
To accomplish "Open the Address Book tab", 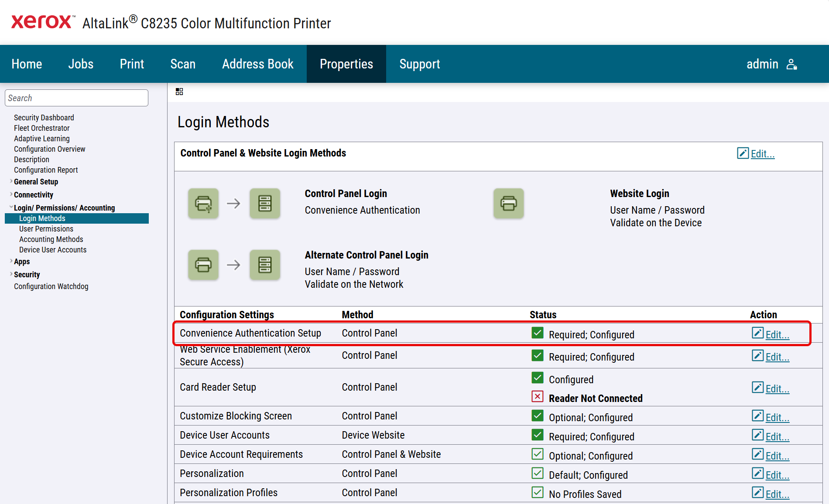I will point(257,64).
